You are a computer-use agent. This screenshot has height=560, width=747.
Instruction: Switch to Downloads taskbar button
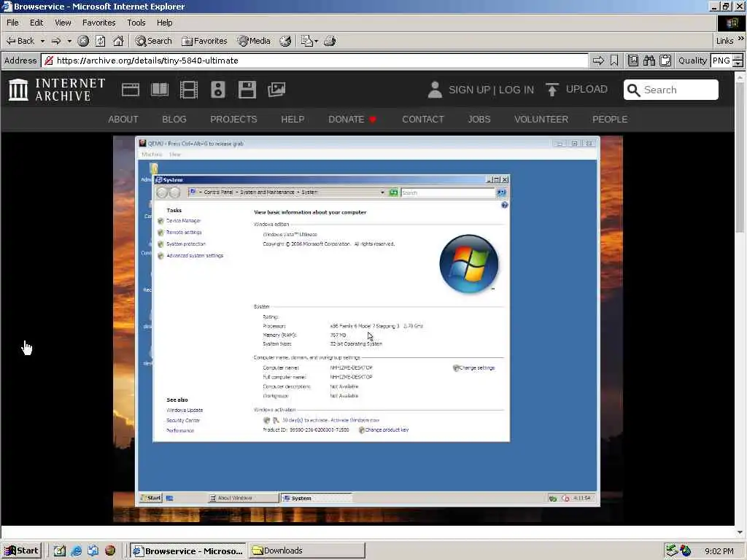point(306,551)
